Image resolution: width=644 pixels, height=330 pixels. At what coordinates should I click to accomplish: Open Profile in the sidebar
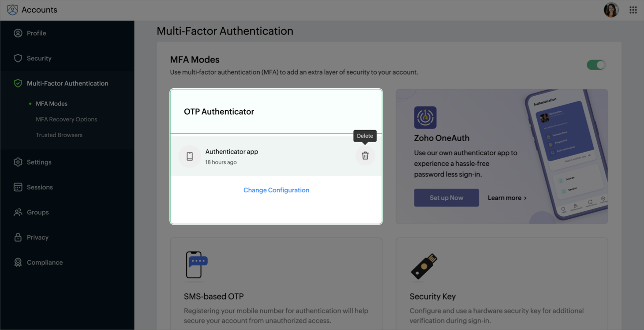36,33
